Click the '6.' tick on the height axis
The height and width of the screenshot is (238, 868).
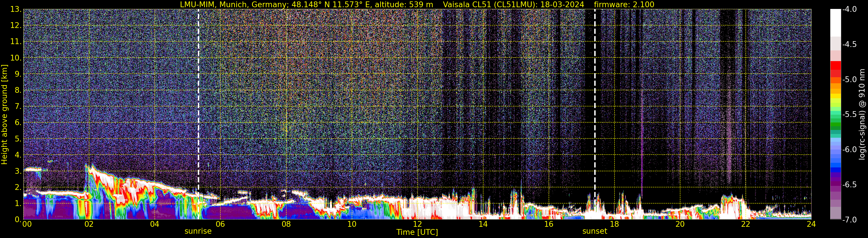click(18, 122)
